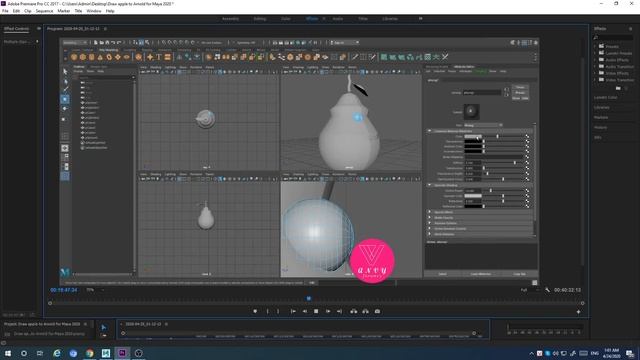The height and width of the screenshot is (360, 640).
Task: Expand the Audio Transitions bin
Action: (596, 67)
